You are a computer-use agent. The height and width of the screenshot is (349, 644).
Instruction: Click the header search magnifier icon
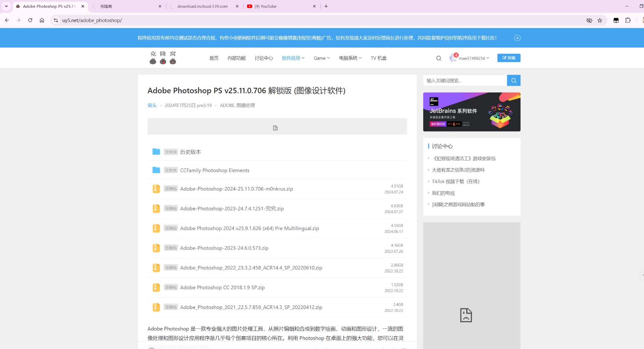pos(439,58)
